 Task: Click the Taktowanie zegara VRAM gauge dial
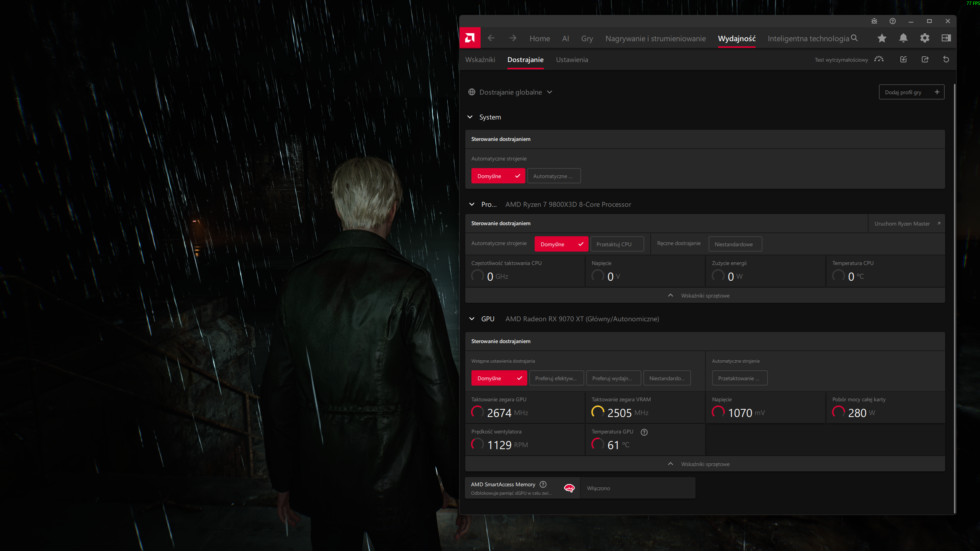(598, 412)
